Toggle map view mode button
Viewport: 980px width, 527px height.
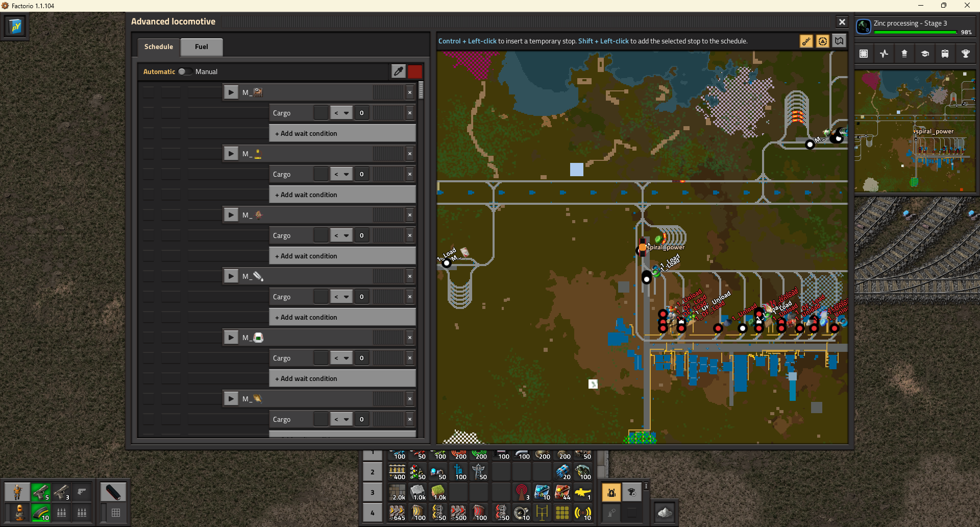click(x=839, y=41)
